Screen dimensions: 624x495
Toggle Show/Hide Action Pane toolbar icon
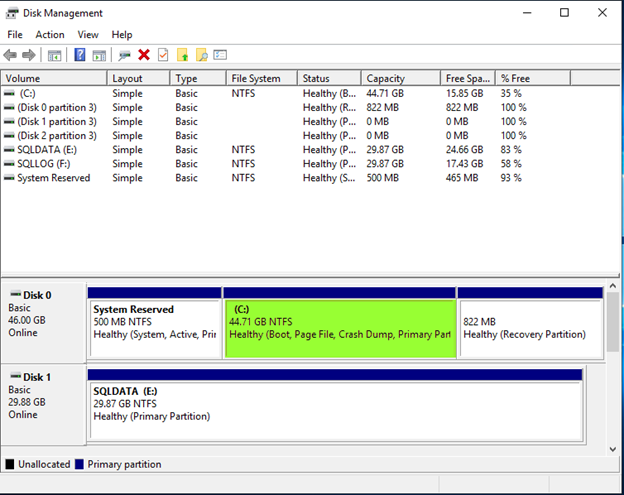click(x=99, y=55)
